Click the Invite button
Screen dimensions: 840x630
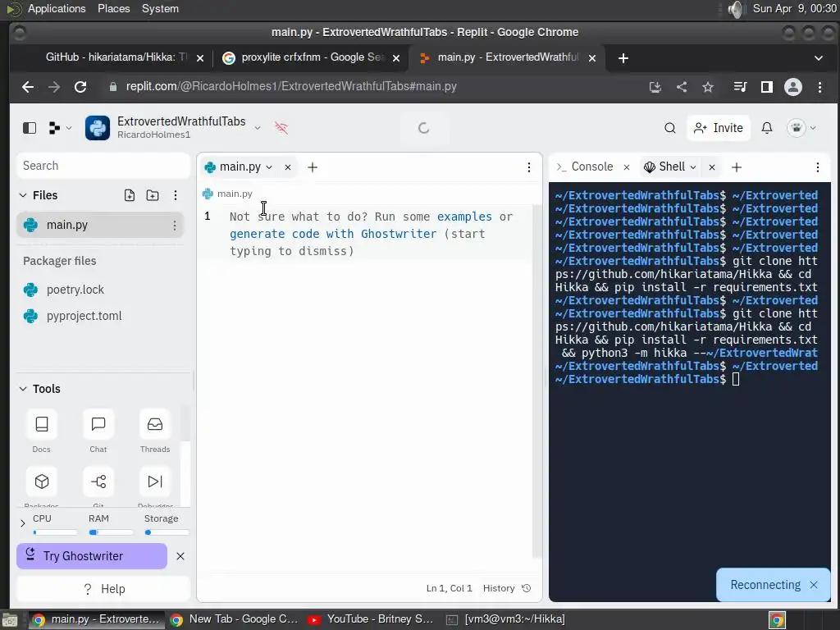719,128
